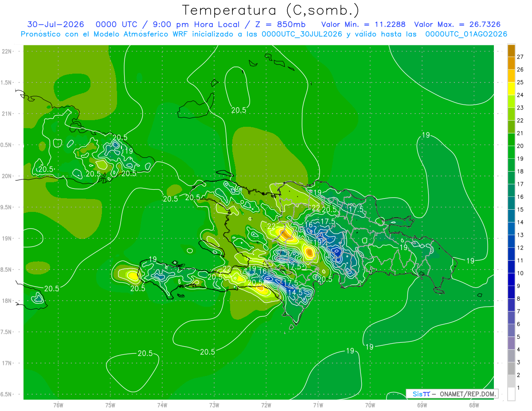Select the 'Z = 850mb' level text
532x411 pixels.
(280, 24)
